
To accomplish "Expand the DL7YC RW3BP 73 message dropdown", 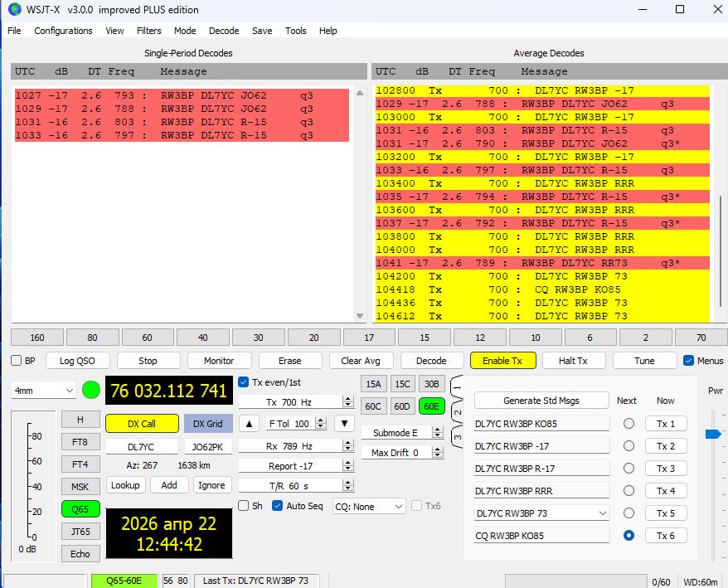I will 602,513.
